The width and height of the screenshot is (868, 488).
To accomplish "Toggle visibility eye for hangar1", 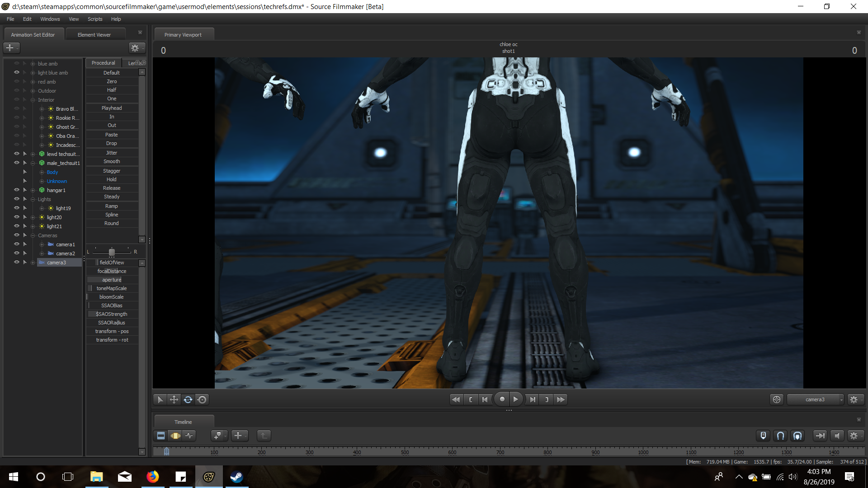I will pos(17,190).
